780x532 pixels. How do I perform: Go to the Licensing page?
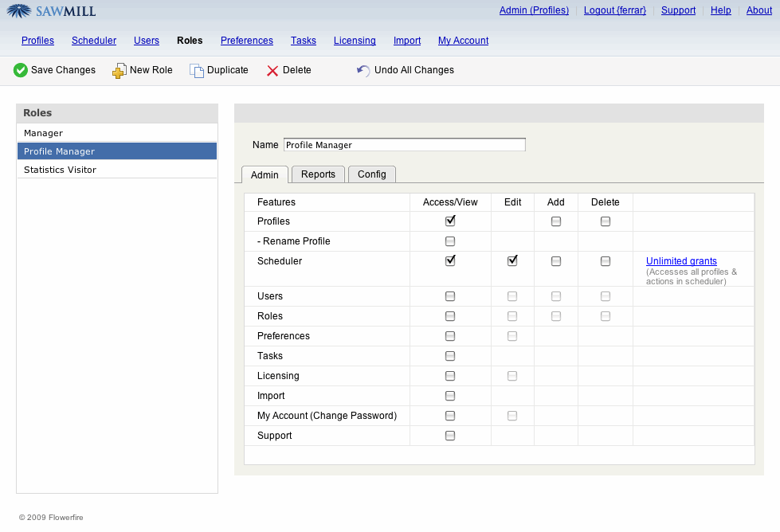tap(355, 41)
